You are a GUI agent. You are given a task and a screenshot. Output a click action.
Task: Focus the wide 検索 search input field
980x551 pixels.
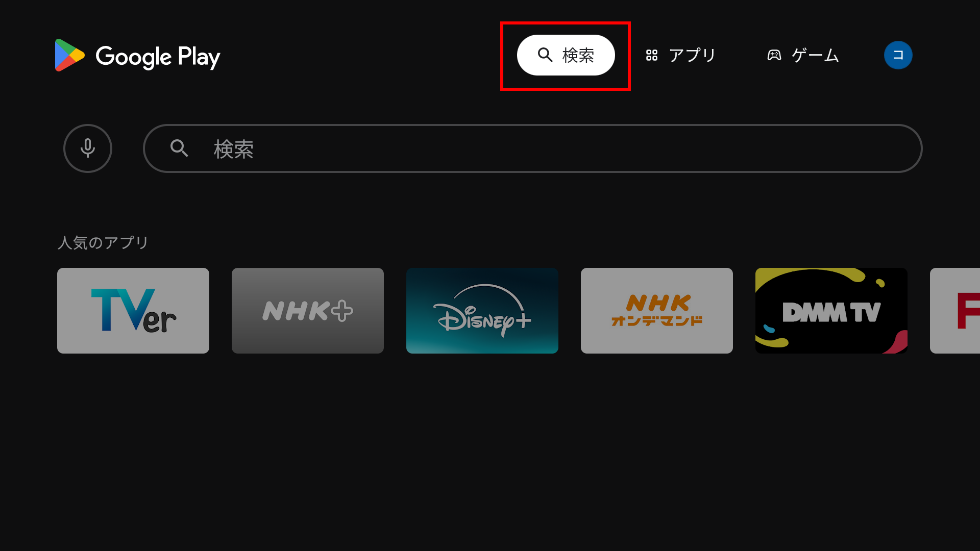coord(533,148)
